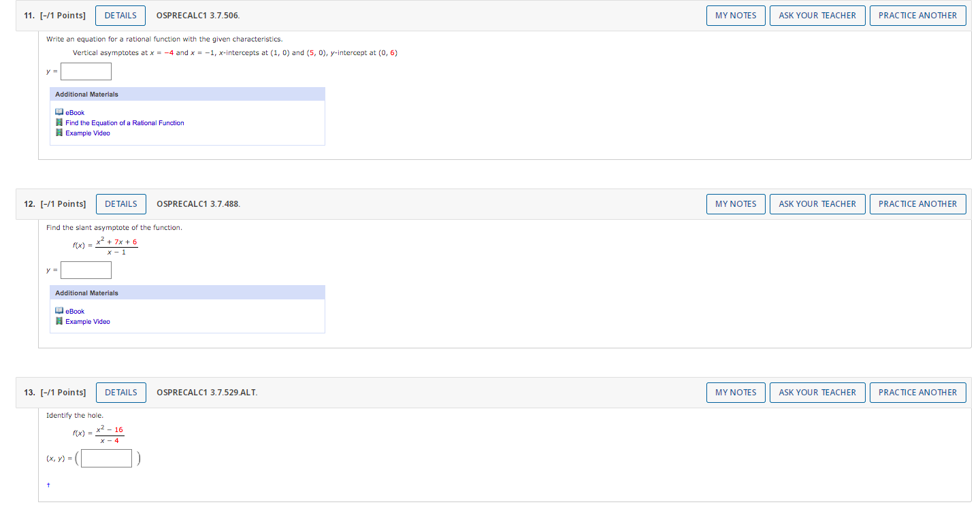This screenshot has width=980, height=526.
Task: Open MY NOTES for question 12
Action: point(736,203)
